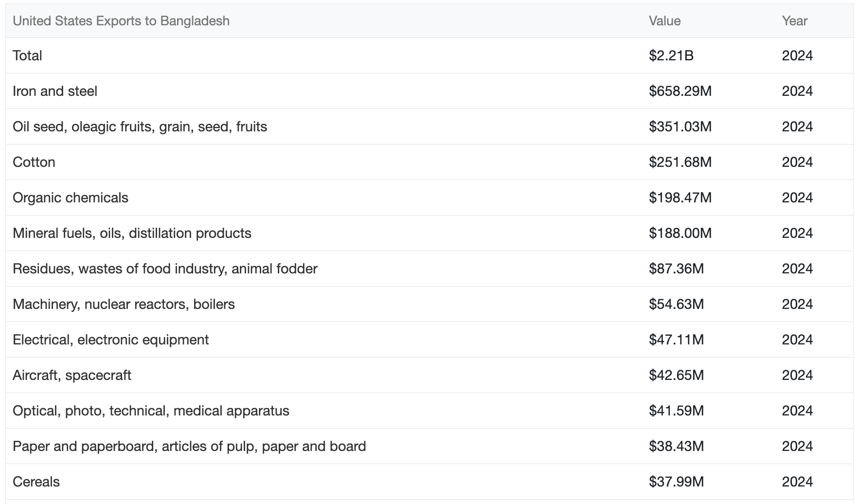
Task: Click the Total row label
Action: 27,55
